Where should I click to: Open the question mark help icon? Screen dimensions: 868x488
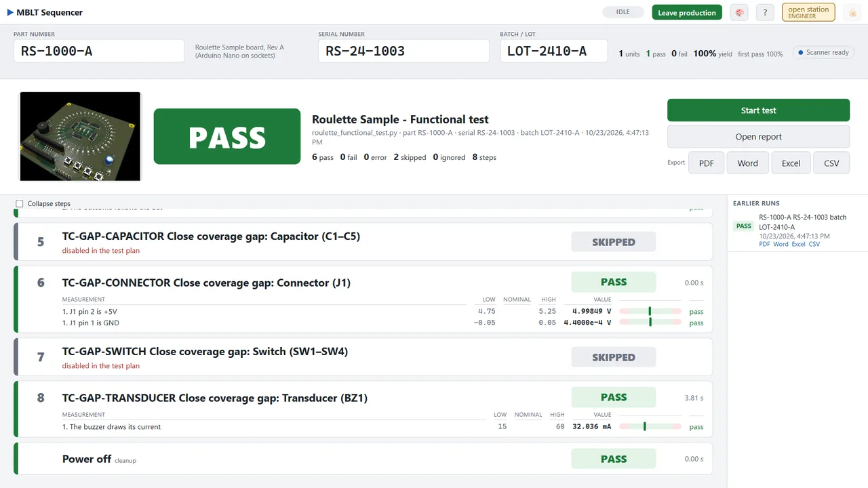coord(765,12)
